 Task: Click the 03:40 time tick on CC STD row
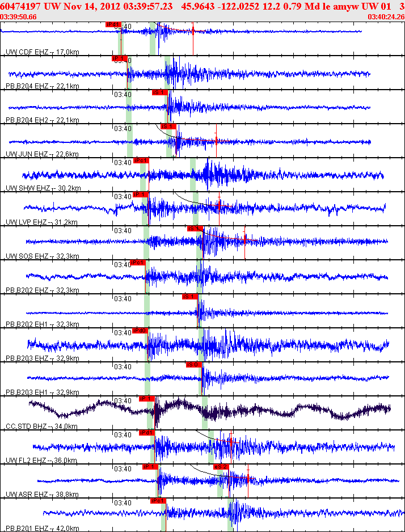[123, 400]
